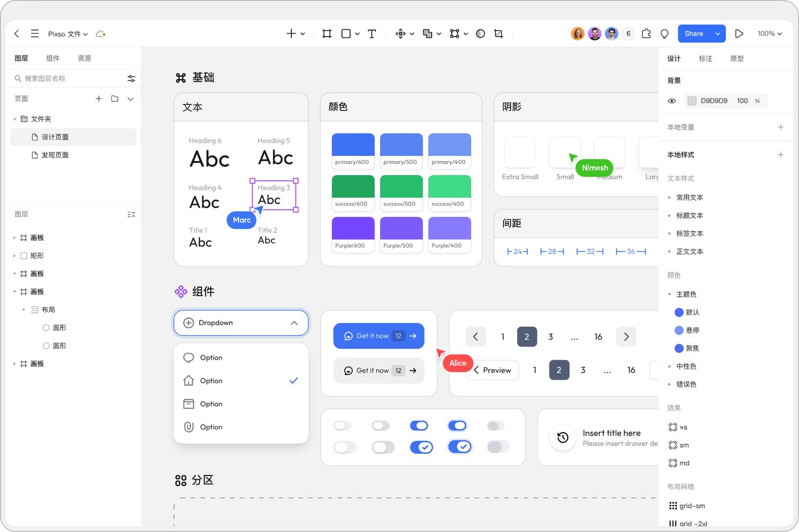This screenshot has height=532, width=799.
Task: Click the blue Get it now button
Action: click(379, 336)
